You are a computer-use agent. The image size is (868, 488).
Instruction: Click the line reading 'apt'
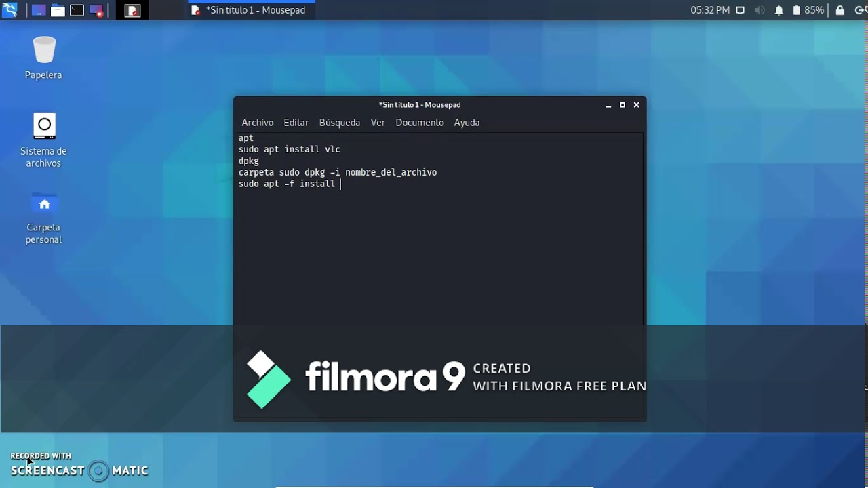(x=246, y=138)
